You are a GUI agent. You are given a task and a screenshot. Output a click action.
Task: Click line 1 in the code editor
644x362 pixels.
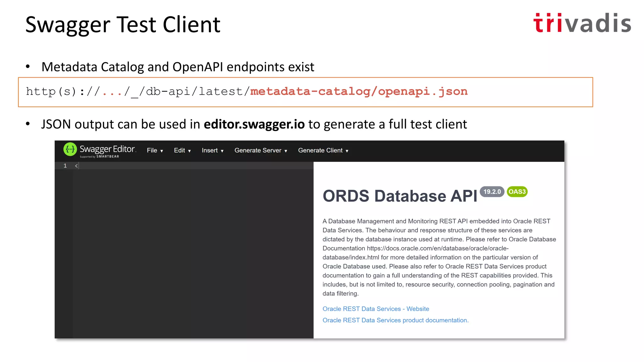(193, 166)
